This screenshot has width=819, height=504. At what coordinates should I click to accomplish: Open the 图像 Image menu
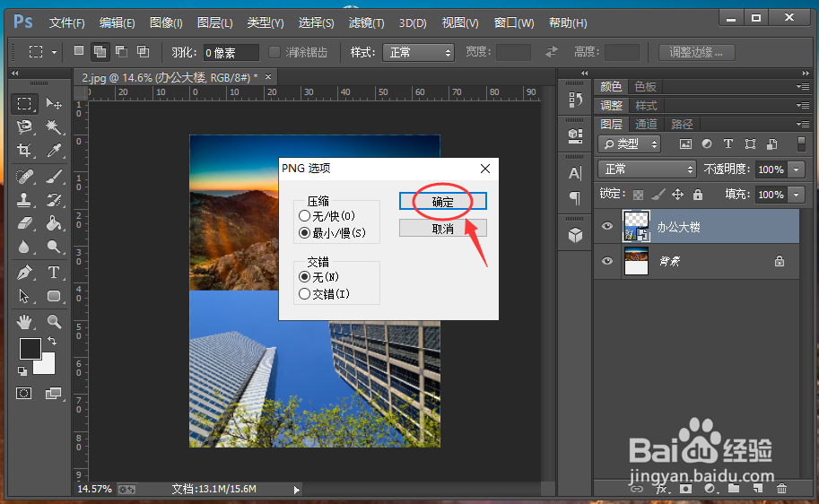[x=166, y=23]
